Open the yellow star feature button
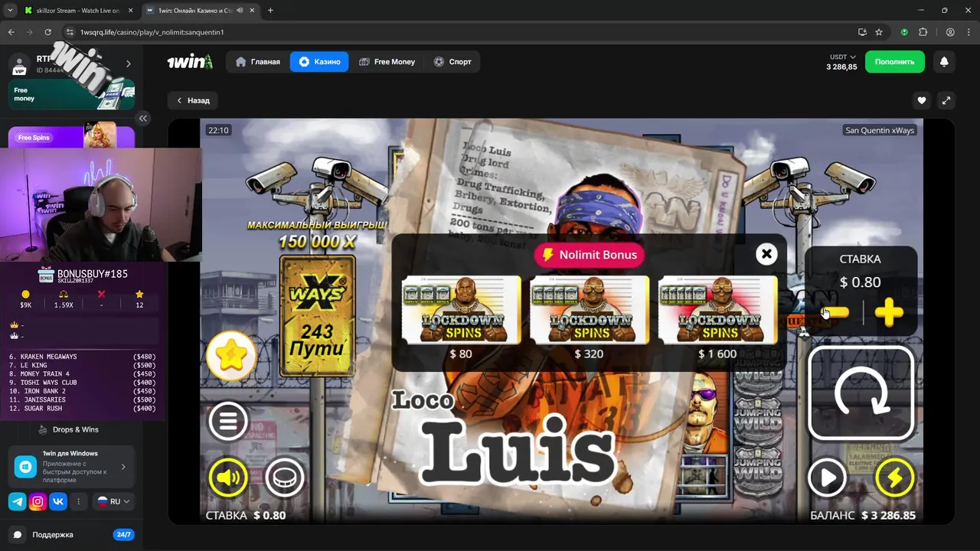980x551 pixels. click(x=231, y=356)
